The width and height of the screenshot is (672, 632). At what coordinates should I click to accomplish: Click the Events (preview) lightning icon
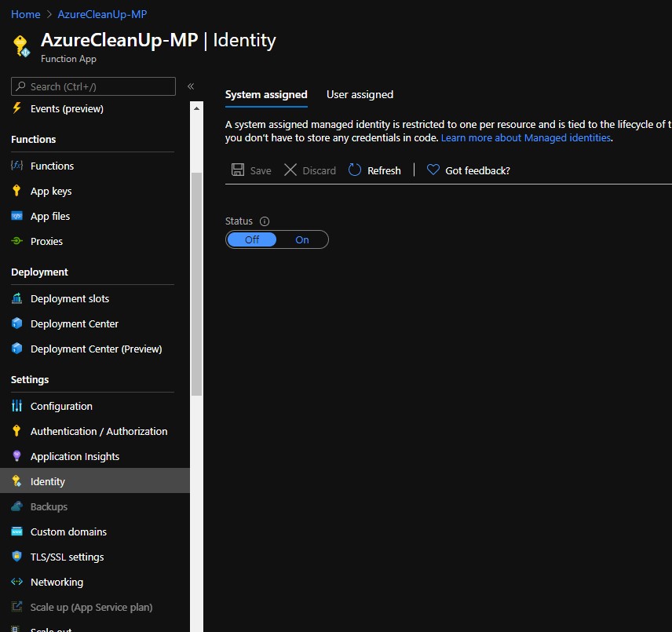click(16, 108)
